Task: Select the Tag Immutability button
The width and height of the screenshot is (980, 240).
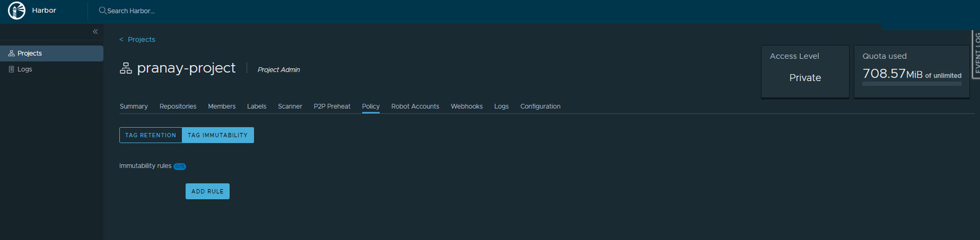Action: click(218, 135)
